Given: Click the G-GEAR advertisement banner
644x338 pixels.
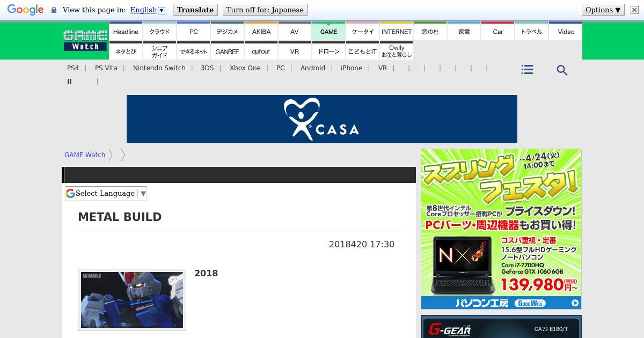Looking at the screenshot, I should pos(501,327).
